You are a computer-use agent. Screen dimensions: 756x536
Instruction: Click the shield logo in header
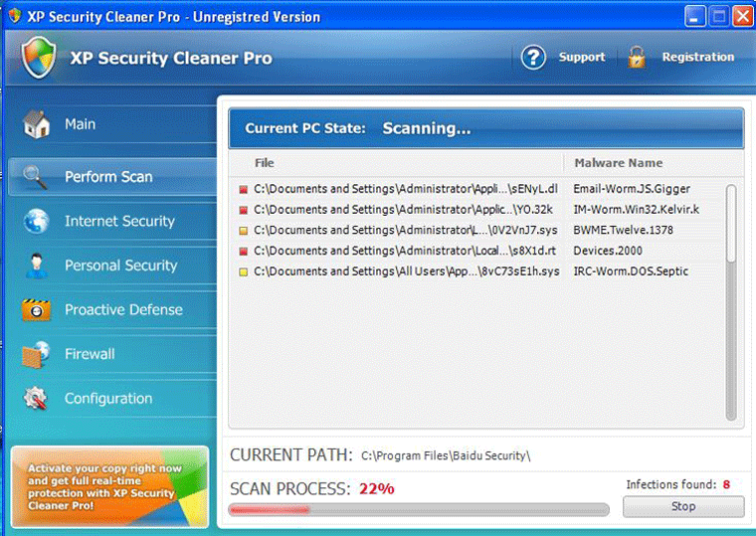[x=37, y=58]
